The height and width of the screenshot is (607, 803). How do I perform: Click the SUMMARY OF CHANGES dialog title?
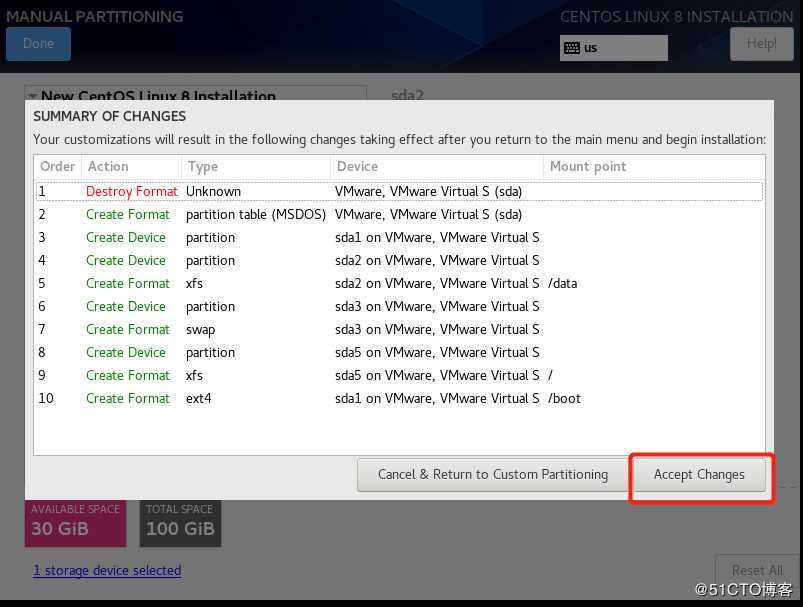[x=110, y=117]
